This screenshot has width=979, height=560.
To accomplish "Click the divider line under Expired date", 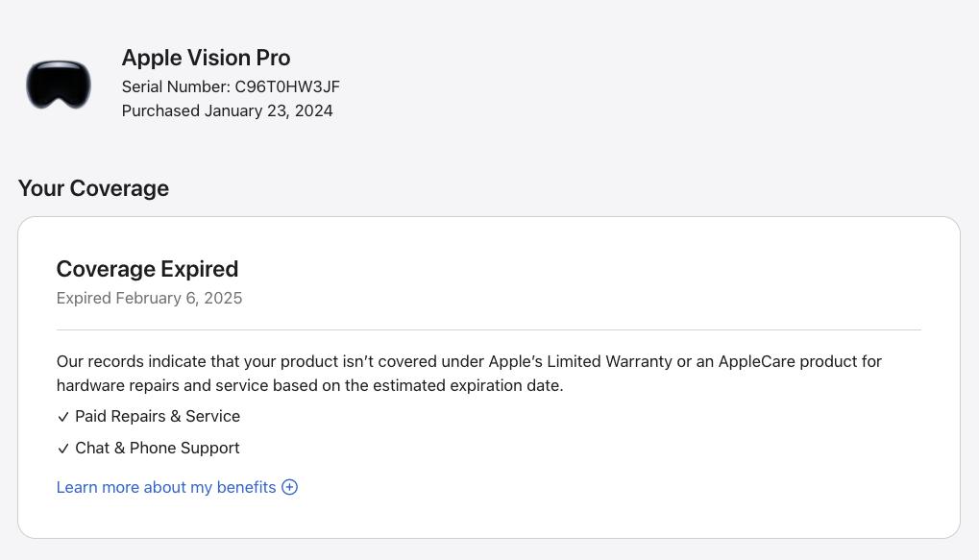I will point(488,329).
